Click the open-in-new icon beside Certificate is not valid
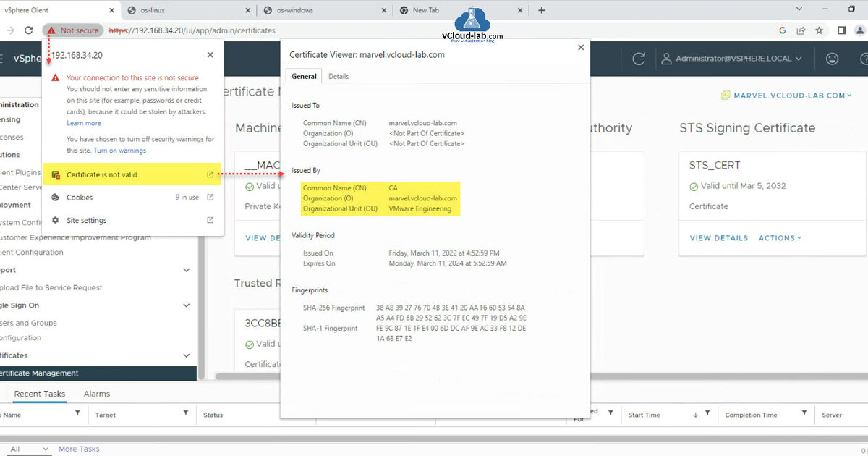Viewport: 868px width, 456px height. pos(210,174)
